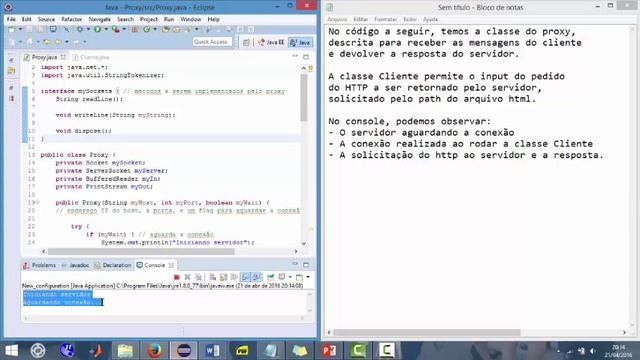The image size is (640, 360).
Task: Click the New Java Class green icon
Action: click(147, 29)
